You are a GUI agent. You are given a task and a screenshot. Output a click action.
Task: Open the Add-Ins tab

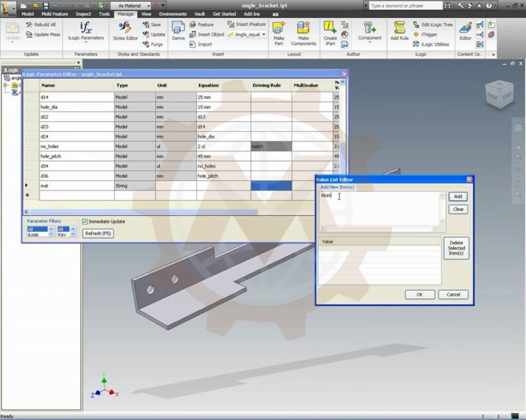coord(252,14)
